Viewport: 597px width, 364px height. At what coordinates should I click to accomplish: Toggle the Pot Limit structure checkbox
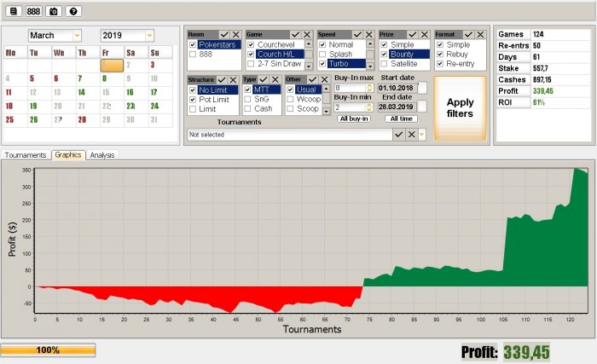[x=193, y=100]
